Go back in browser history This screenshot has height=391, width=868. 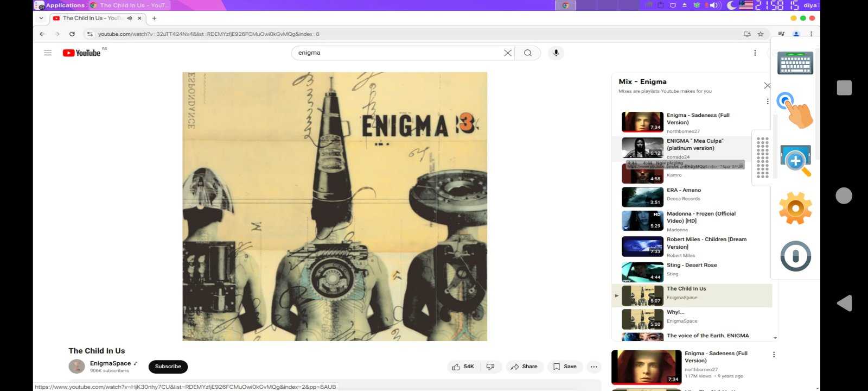(x=42, y=34)
